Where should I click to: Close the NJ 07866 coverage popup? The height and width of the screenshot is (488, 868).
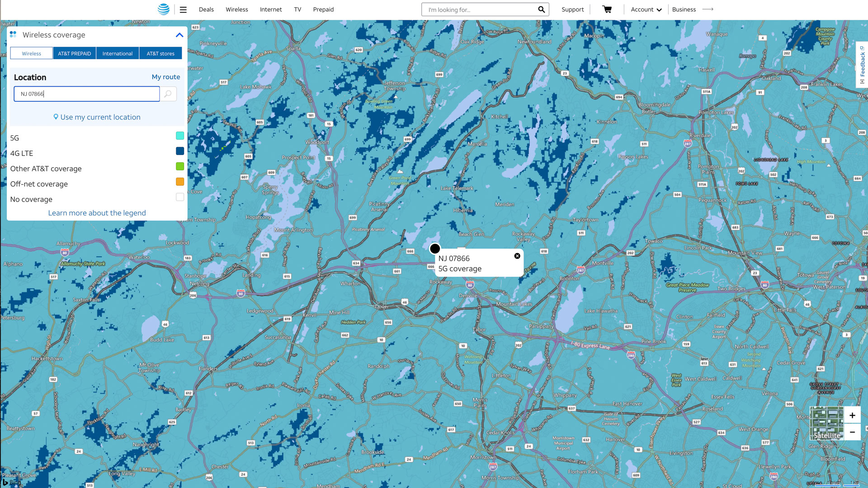point(517,256)
